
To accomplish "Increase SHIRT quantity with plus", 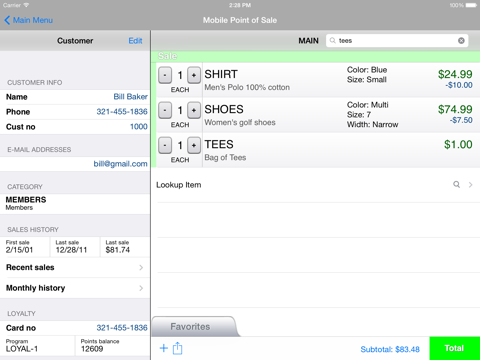I will (194, 75).
